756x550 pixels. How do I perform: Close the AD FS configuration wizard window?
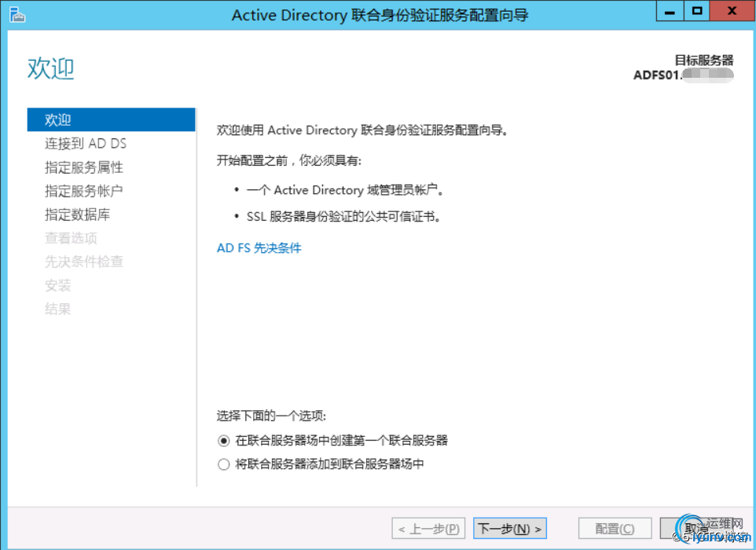732,12
